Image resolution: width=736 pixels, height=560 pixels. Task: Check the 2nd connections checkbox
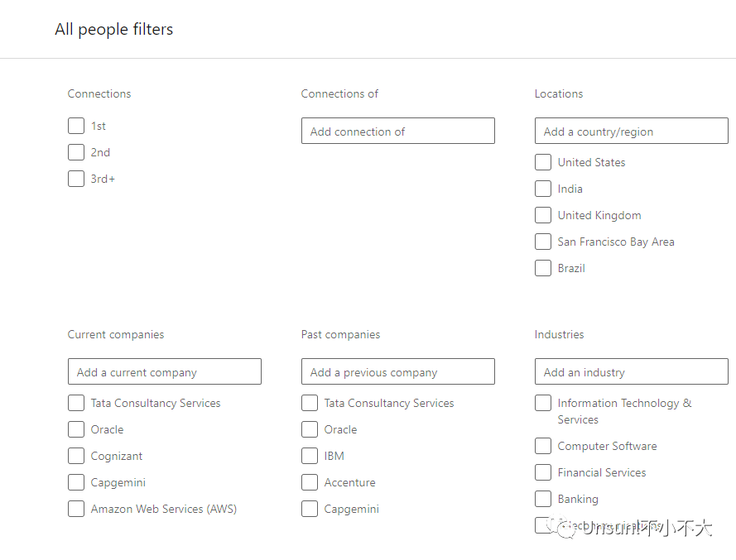[76, 152]
